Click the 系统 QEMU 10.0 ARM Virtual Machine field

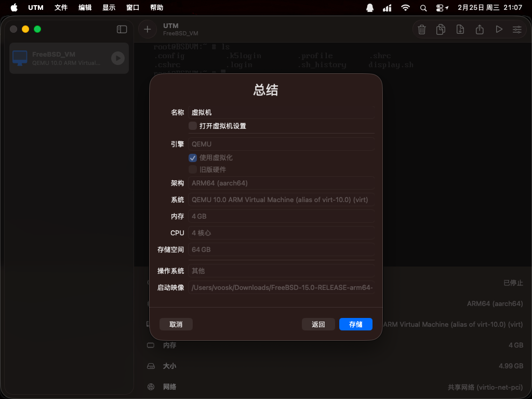click(x=281, y=200)
